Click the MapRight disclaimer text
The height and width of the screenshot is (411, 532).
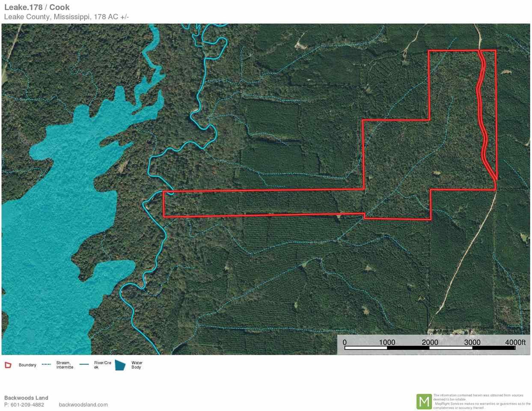[x=481, y=402]
